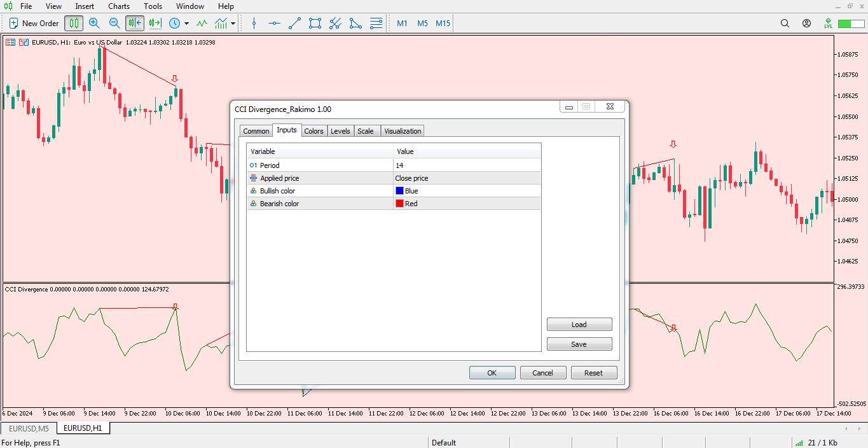This screenshot has width=868, height=448.
Task: Switch to the EURUSD,H1 chart tab
Action: (x=83, y=428)
